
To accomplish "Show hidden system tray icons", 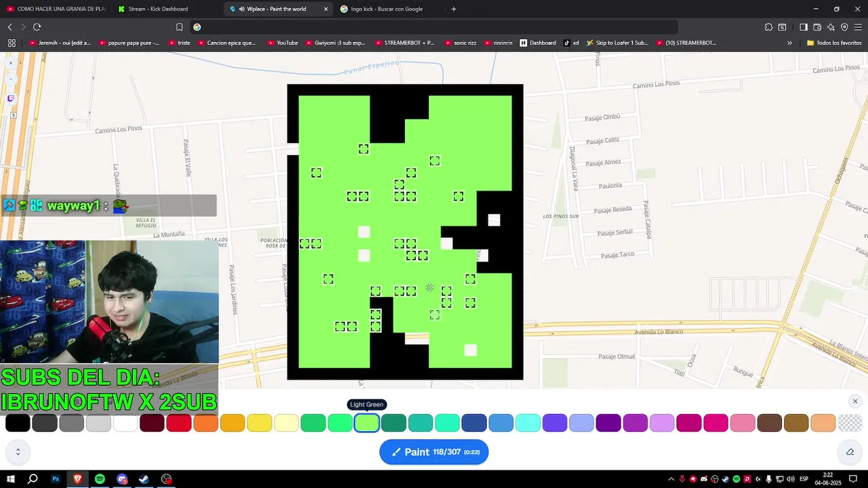I will [x=671, y=479].
